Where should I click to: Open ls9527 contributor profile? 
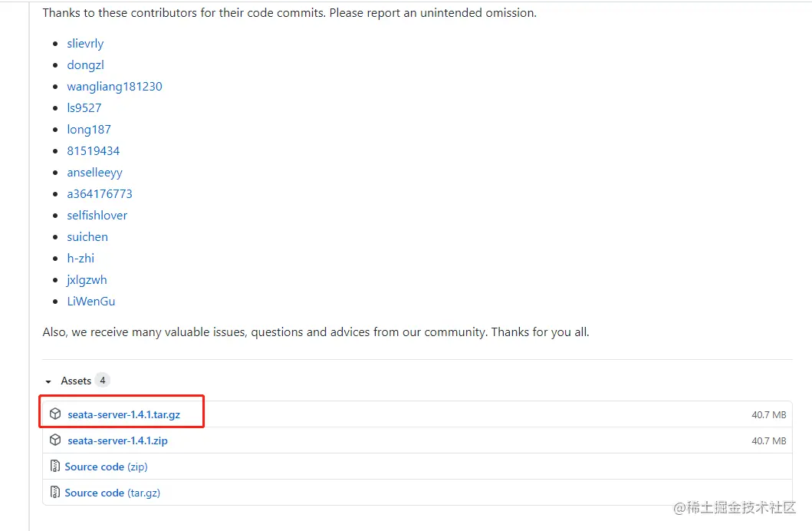(x=84, y=108)
